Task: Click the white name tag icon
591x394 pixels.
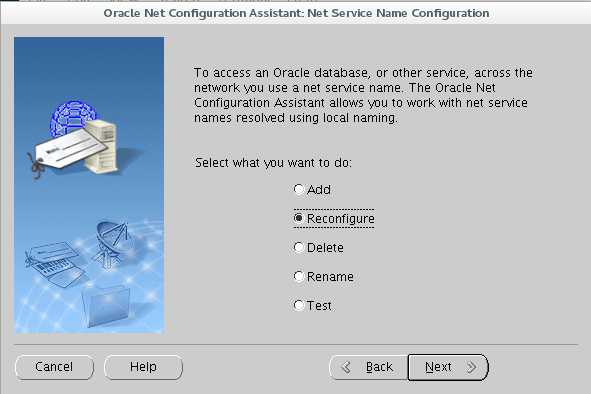Action: [x=68, y=149]
